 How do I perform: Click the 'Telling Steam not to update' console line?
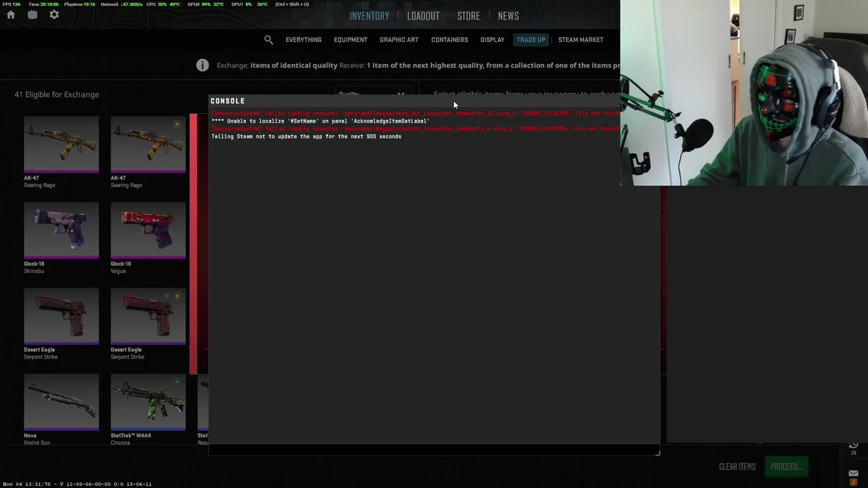[306, 136]
